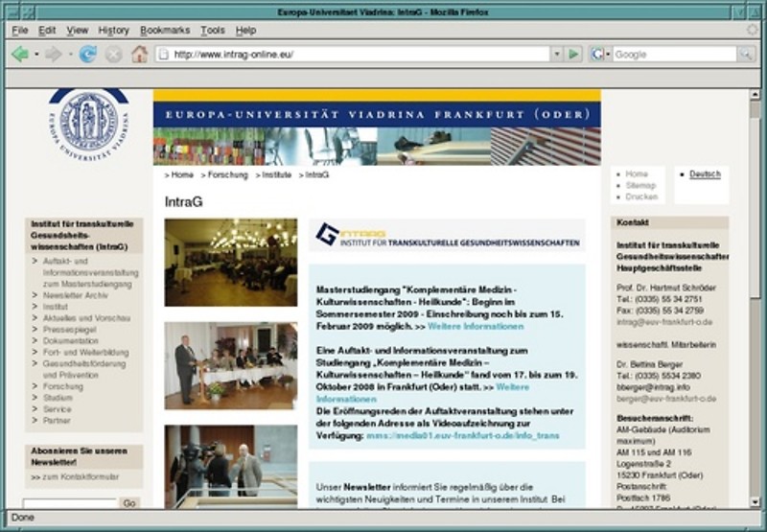Open Auftakt- und Informationsveranstaltung sidebar link

(x=90, y=272)
